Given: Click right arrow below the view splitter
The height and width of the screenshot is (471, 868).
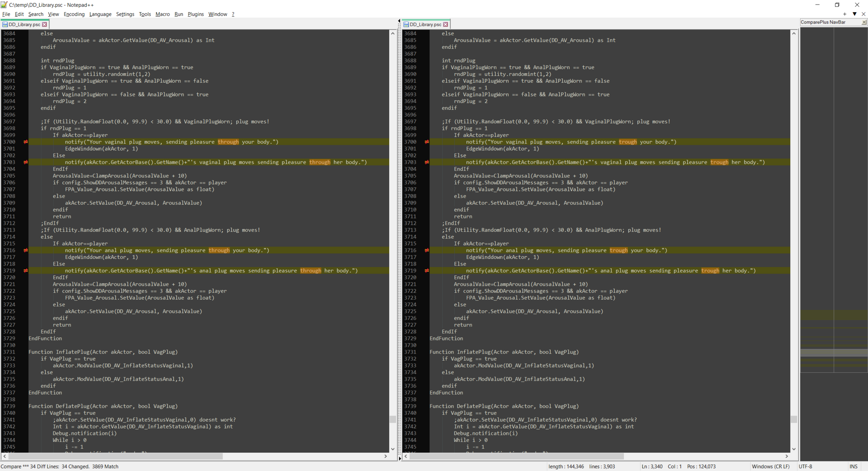Looking at the screenshot, I should 399,458.
